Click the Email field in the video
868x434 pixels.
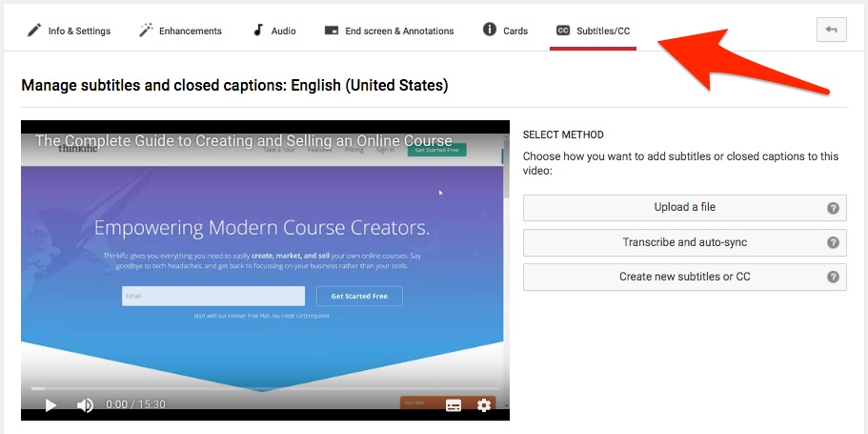tap(213, 296)
